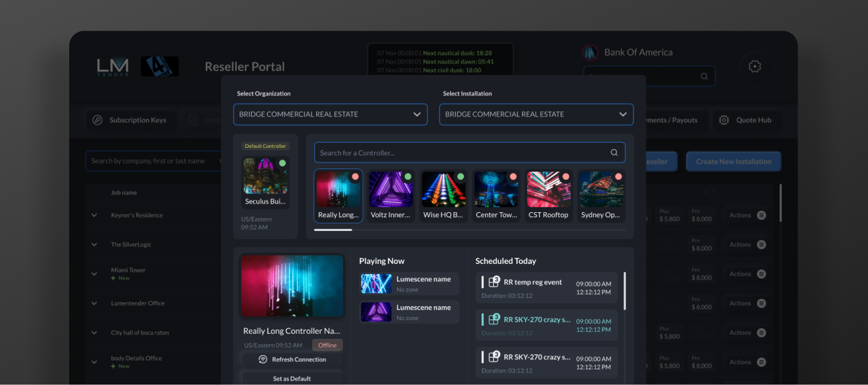Expand the Keyner's Residence row

pyautogui.click(x=95, y=215)
